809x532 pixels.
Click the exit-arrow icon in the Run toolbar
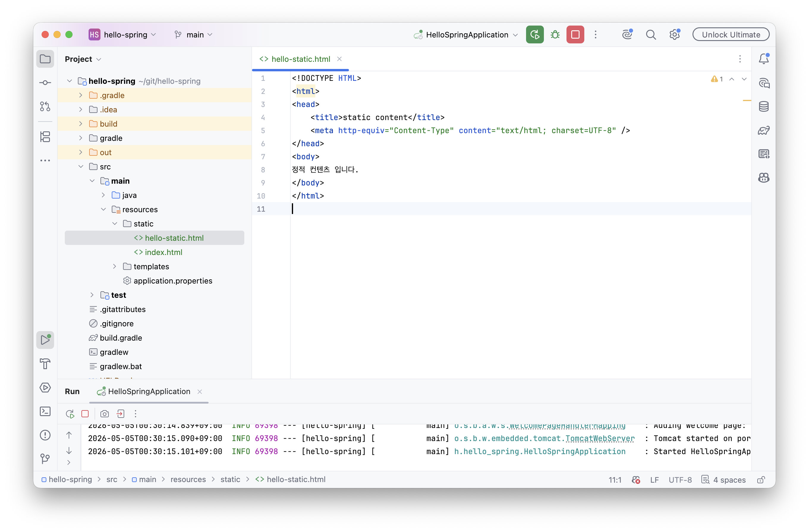(x=120, y=414)
